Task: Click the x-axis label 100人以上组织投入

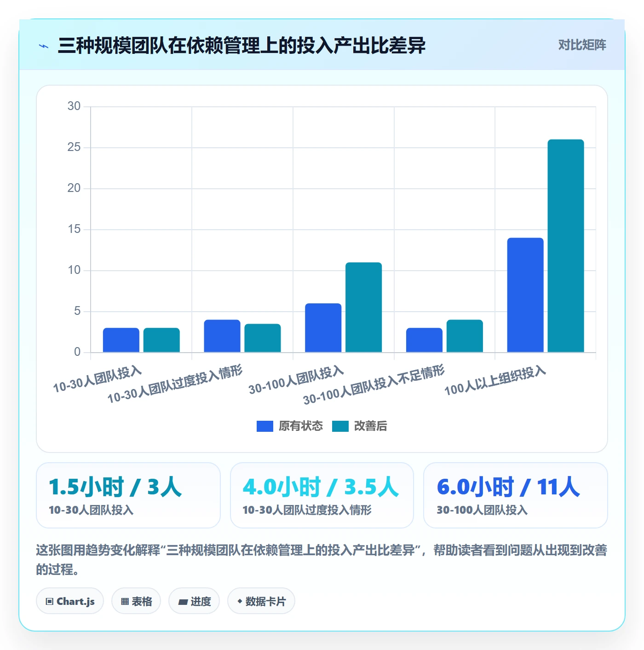Action: pos(495,381)
